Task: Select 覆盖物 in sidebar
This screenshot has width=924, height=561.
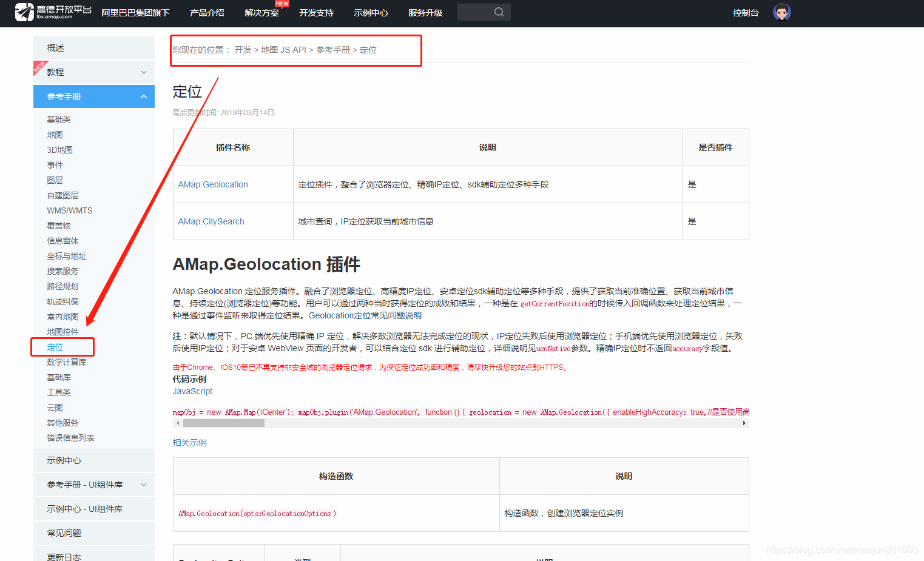Action: tap(59, 226)
